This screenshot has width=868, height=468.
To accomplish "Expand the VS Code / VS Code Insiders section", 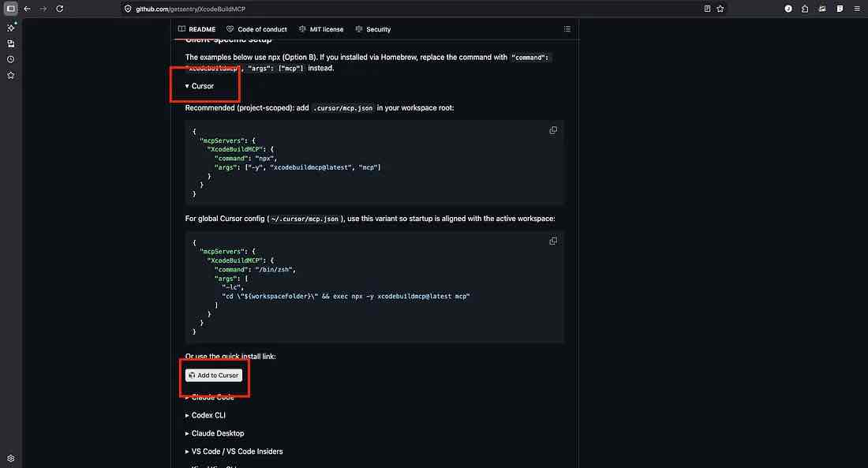I will 234,451.
